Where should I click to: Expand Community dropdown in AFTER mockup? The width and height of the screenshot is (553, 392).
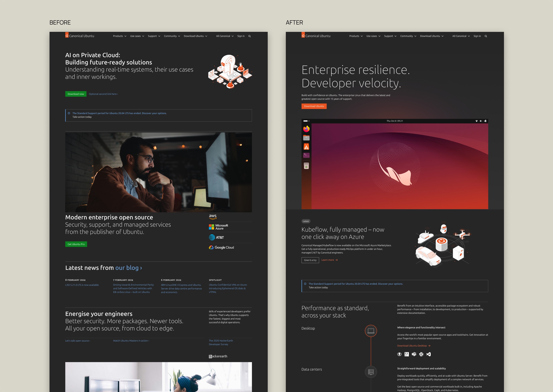click(408, 36)
